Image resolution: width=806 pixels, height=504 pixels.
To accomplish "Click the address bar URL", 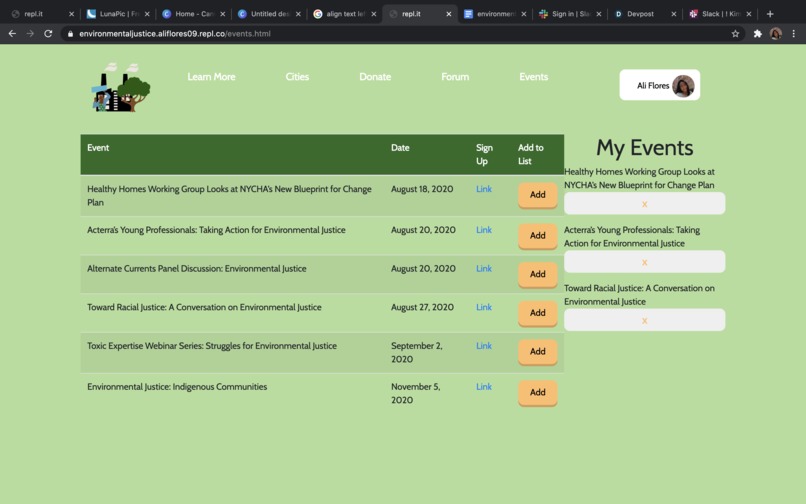I will point(175,34).
